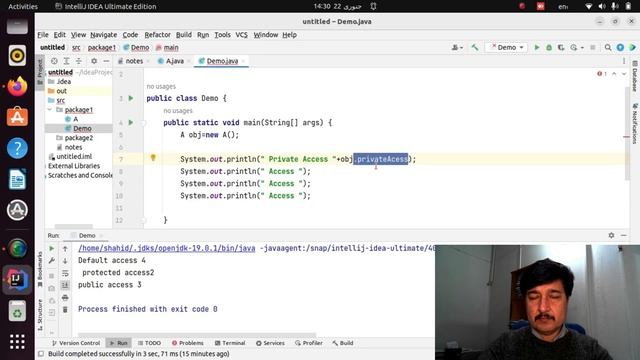The width and height of the screenshot is (640, 360).
Task: Open the user account dropdown in toolbar
Action: (457, 47)
